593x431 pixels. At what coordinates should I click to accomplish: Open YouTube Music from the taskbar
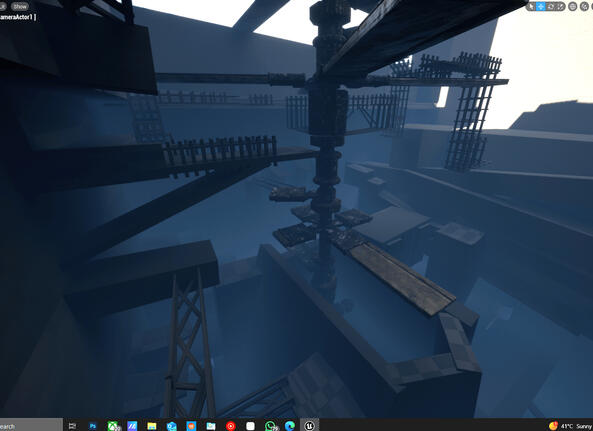tap(230, 426)
